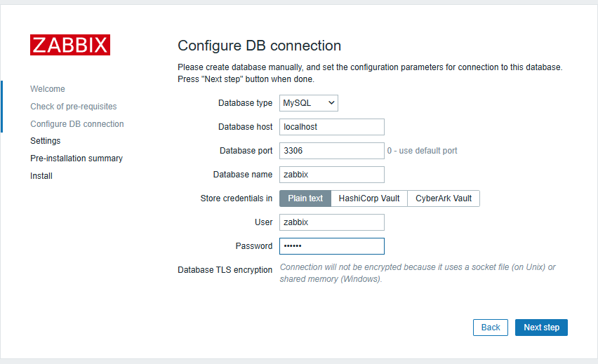Image resolution: width=598 pixels, height=364 pixels.
Task: Click the 'Please create database manually' instructions
Action: [370, 73]
